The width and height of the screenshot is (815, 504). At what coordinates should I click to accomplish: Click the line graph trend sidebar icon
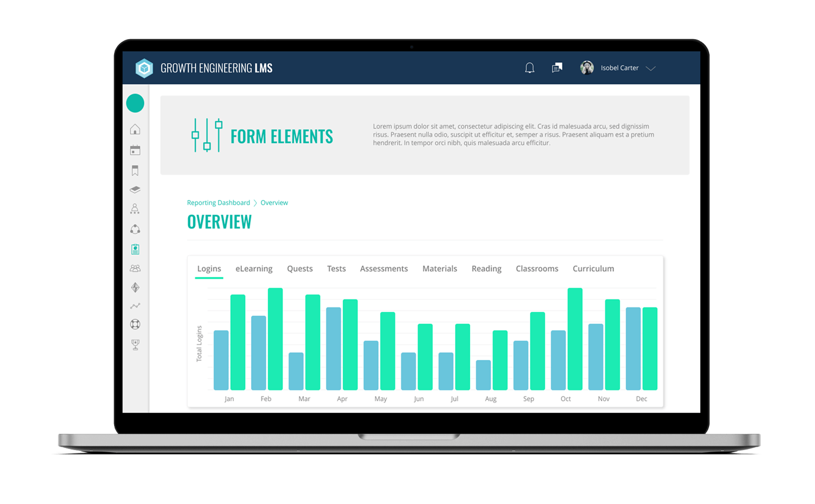pos(135,306)
